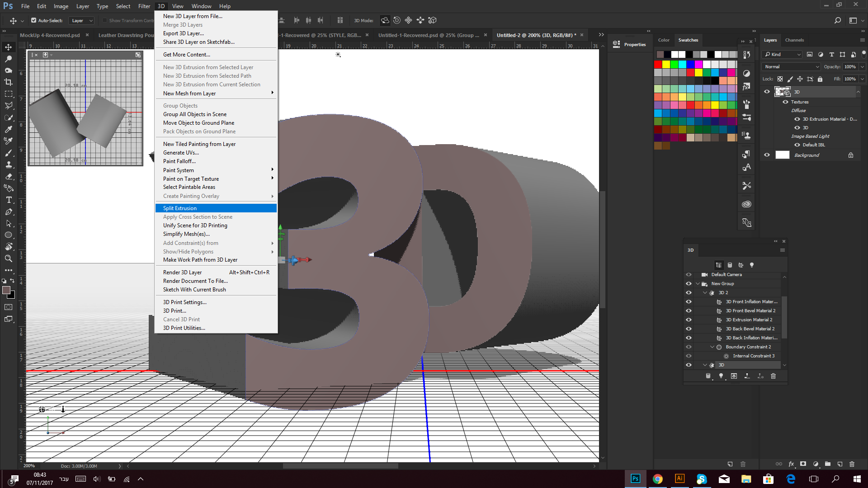Open the Properties panel
Screen dimensions: 868x488
629,44
